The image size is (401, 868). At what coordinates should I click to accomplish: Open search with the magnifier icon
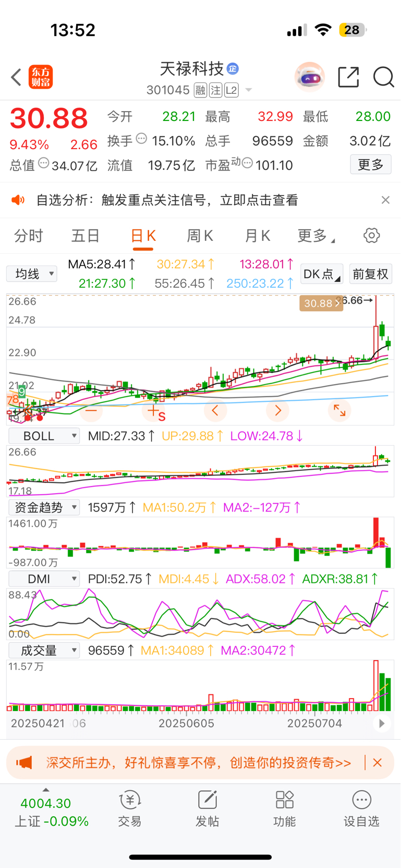tap(383, 77)
